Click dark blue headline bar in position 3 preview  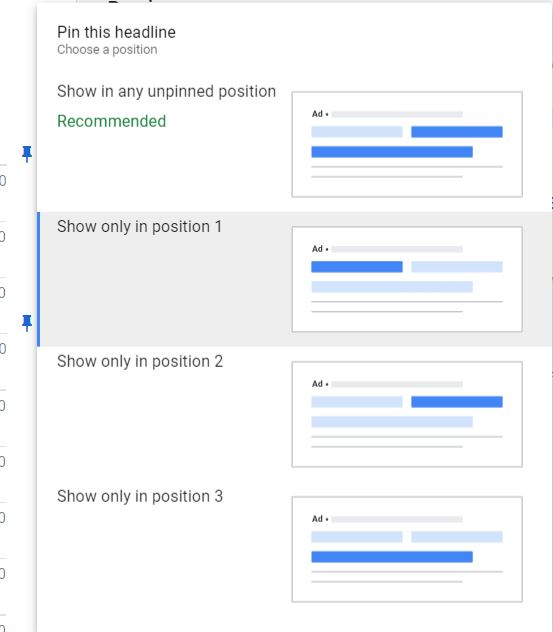click(392, 557)
